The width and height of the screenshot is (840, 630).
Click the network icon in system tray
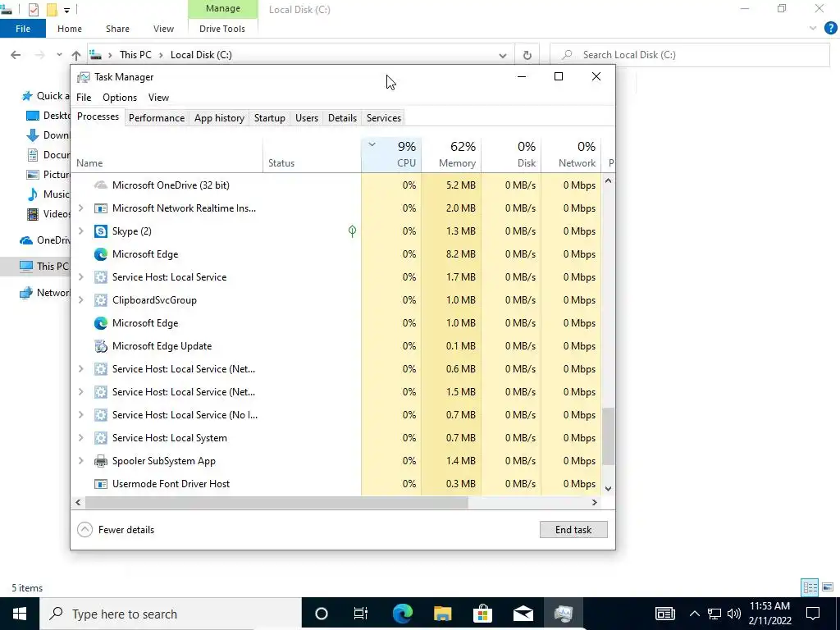click(714, 614)
